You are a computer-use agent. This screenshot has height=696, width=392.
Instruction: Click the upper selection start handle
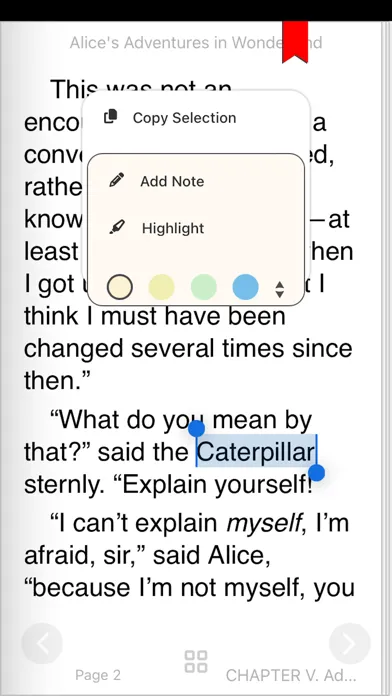(x=196, y=428)
